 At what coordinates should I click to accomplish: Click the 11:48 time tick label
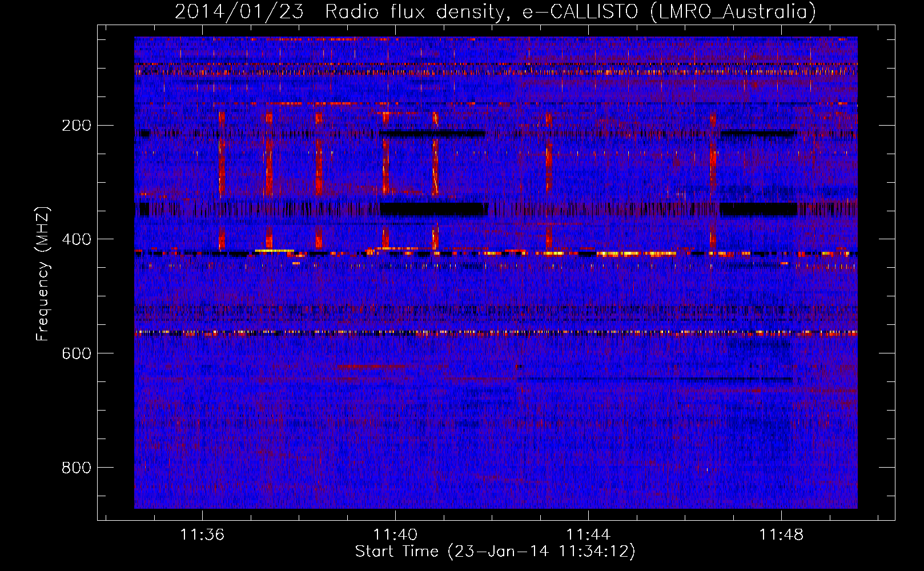[x=781, y=534]
